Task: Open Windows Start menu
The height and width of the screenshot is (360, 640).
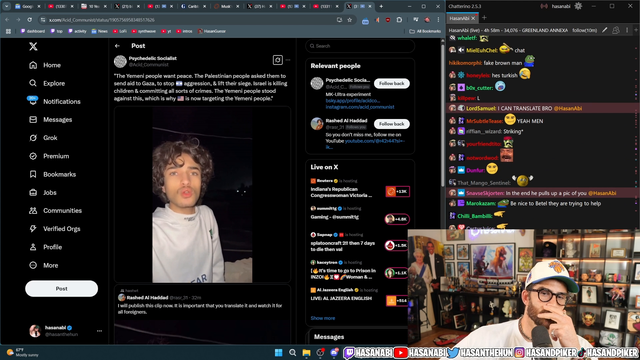Action: pos(278,353)
